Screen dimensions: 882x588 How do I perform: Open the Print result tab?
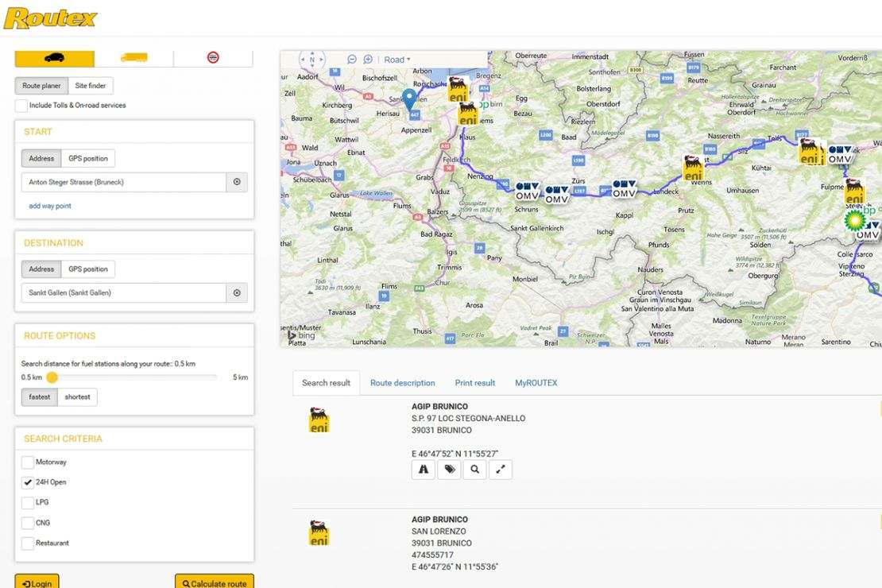click(x=474, y=383)
